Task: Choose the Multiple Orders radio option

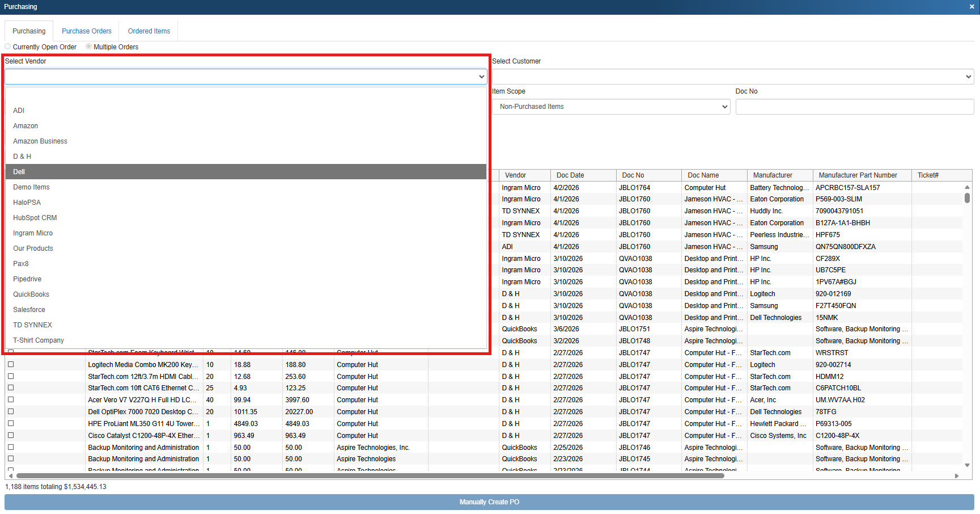Action: 89,47
